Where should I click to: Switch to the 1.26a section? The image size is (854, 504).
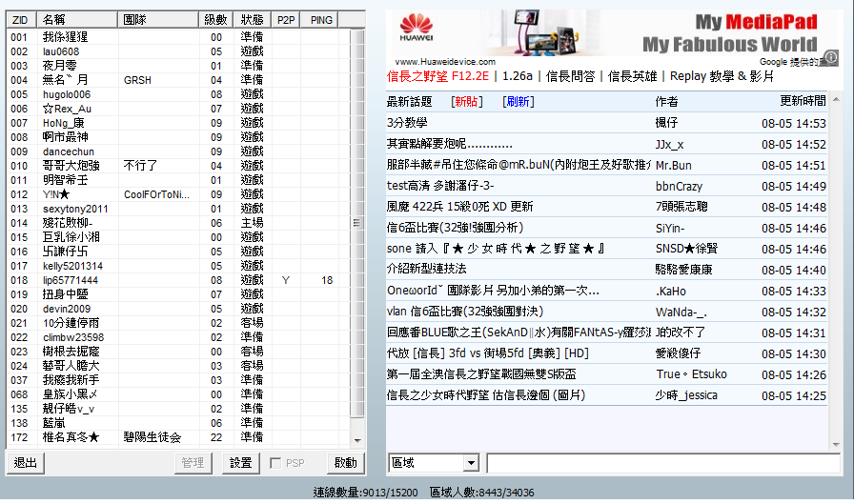click(517, 76)
